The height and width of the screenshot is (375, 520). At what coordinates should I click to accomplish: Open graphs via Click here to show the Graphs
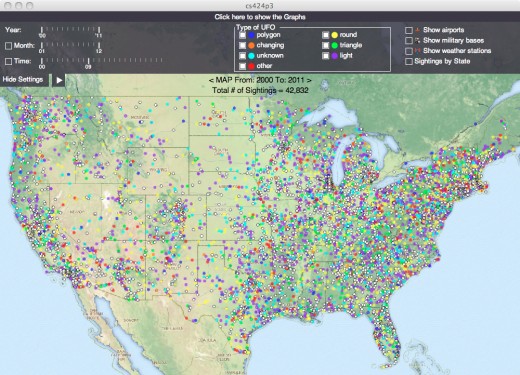click(x=260, y=17)
